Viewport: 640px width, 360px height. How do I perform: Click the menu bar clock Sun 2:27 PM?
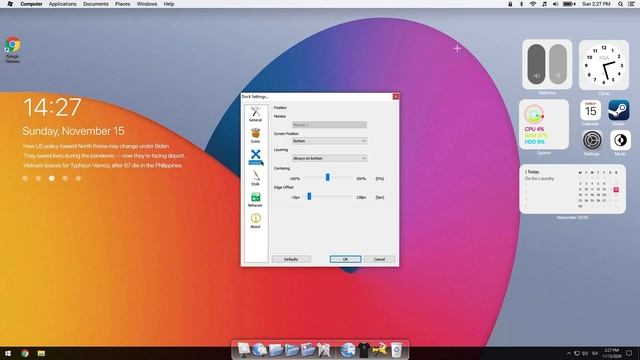point(596,4)
